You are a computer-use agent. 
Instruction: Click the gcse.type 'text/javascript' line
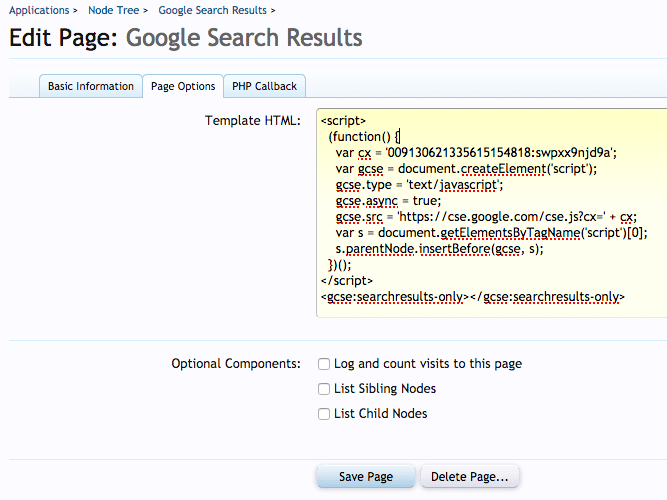(419, 185)
